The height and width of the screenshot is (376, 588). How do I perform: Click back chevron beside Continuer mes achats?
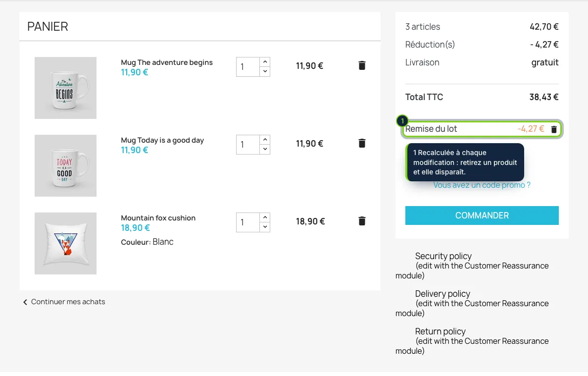point(25,302)
